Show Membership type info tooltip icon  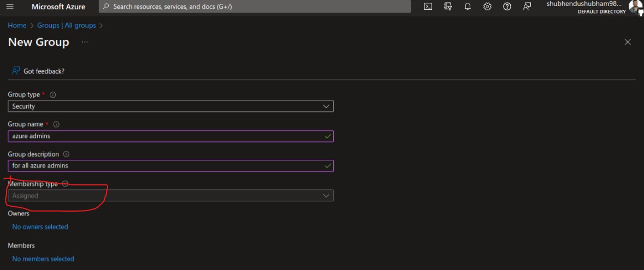click(x=65, y=184)
